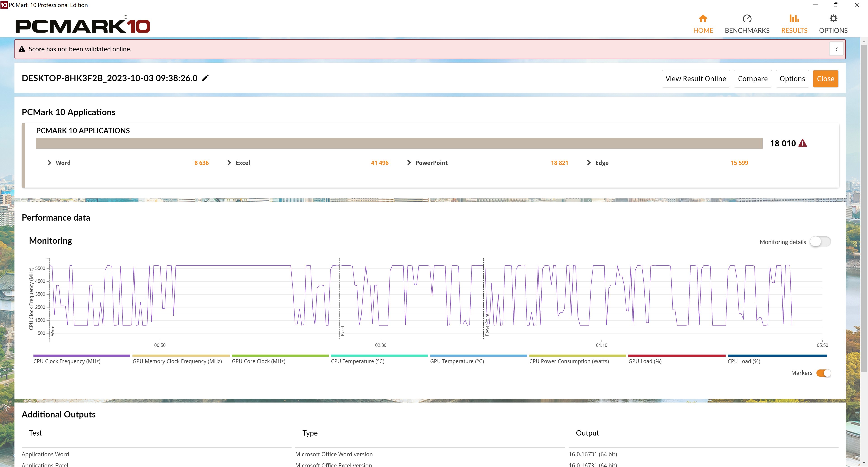
Task: Click the orange Close button
Action: coord(825,79)
